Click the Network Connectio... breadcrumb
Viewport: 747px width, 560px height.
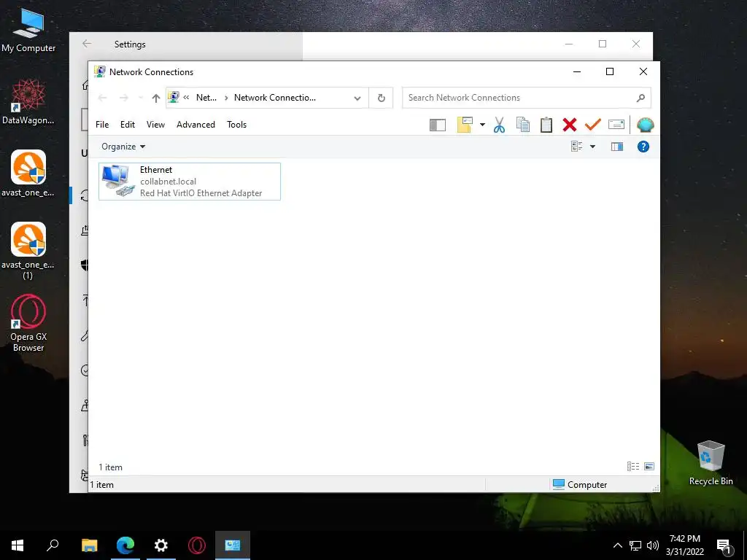pos(275,98)
